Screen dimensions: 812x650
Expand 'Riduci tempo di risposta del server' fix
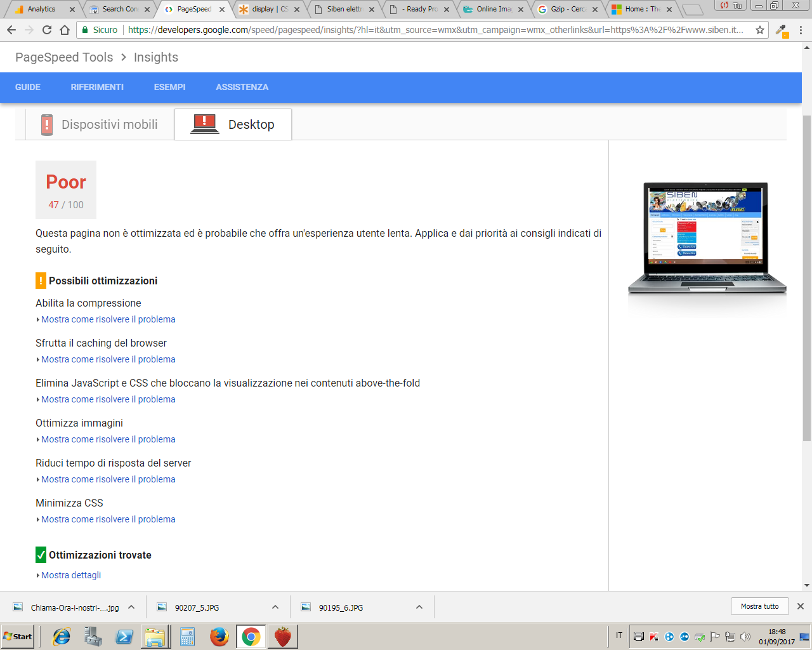(108, 479)
